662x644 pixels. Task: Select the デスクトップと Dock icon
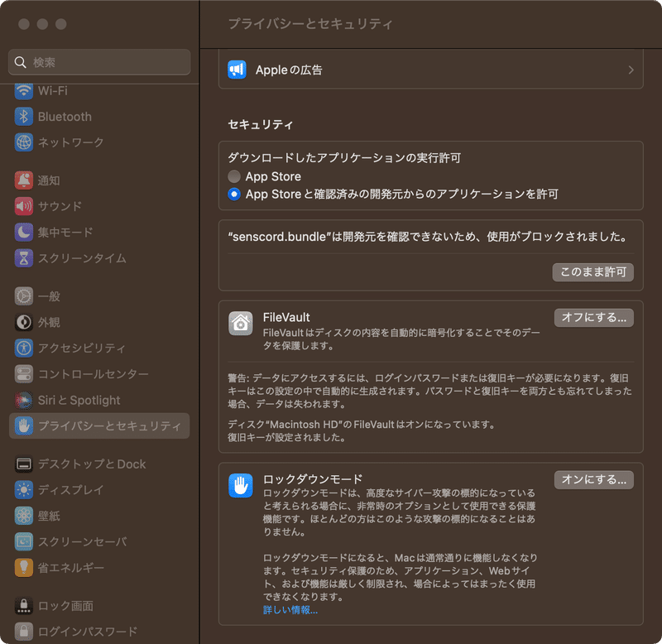pos(24,464)
